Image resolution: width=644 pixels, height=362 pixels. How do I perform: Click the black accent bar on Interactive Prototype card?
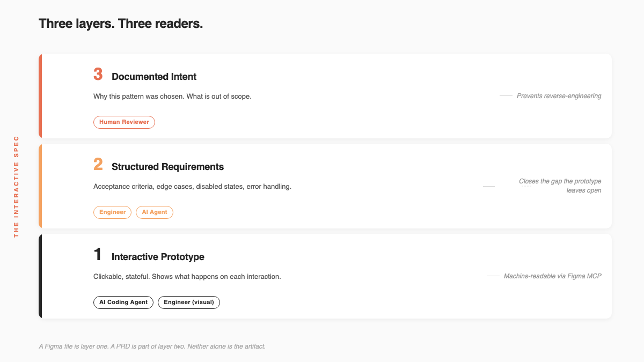[40, 276]
